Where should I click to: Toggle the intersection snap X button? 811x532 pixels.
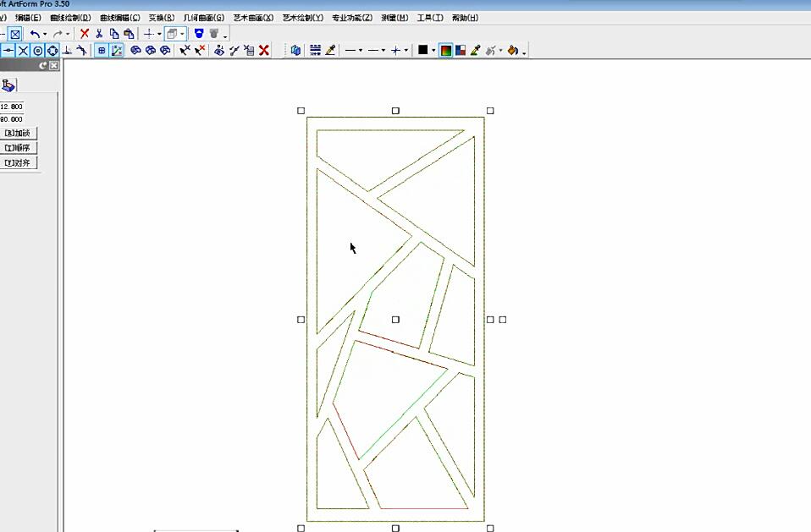(x=23, y=51)
